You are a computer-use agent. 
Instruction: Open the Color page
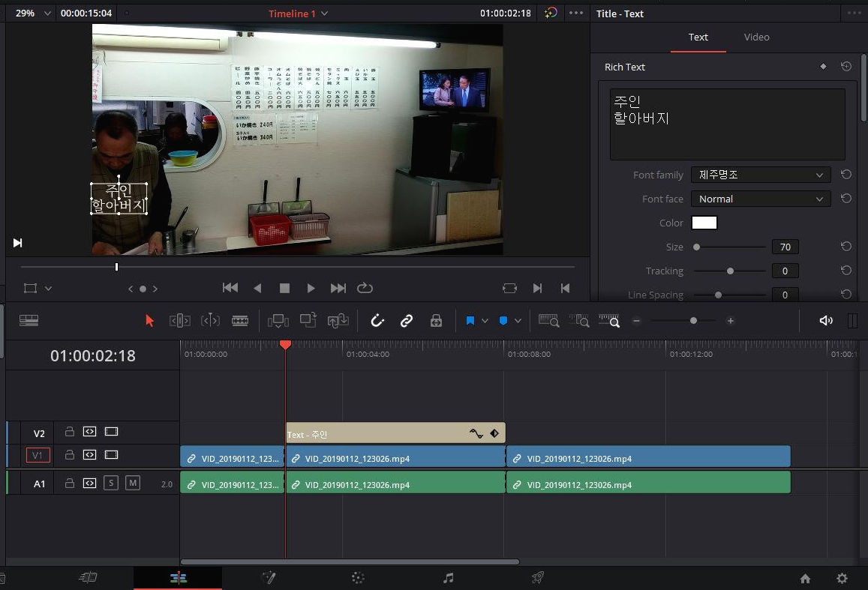click(x=358, y=578)
